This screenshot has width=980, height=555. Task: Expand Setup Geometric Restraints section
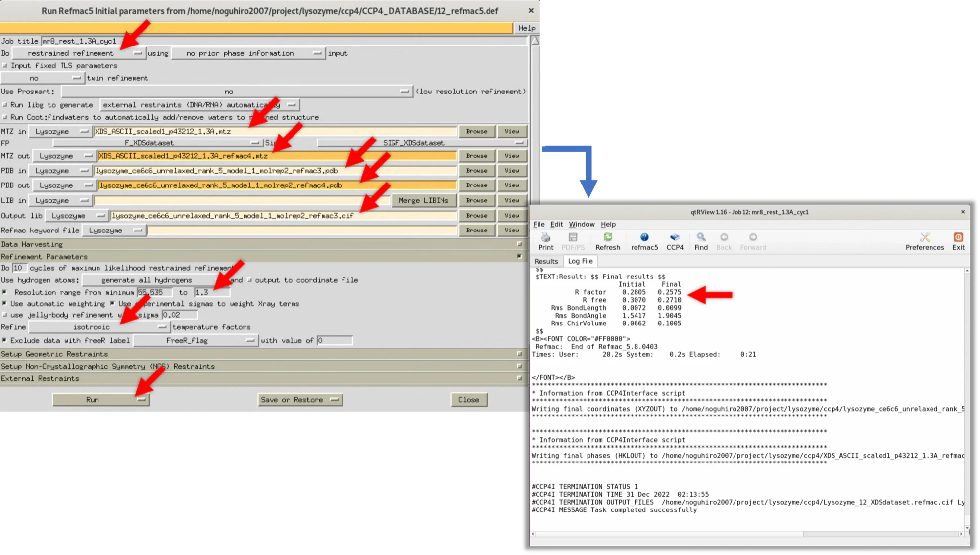519,354
